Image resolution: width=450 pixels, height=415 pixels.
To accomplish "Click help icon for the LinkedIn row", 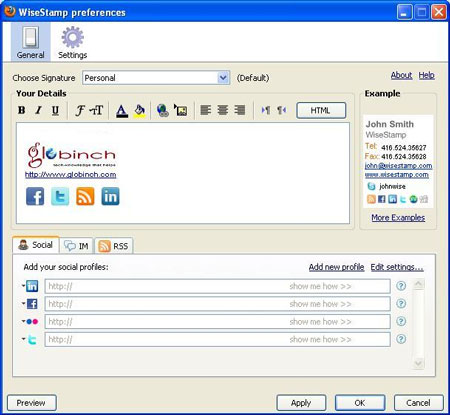I will (401, 286).
